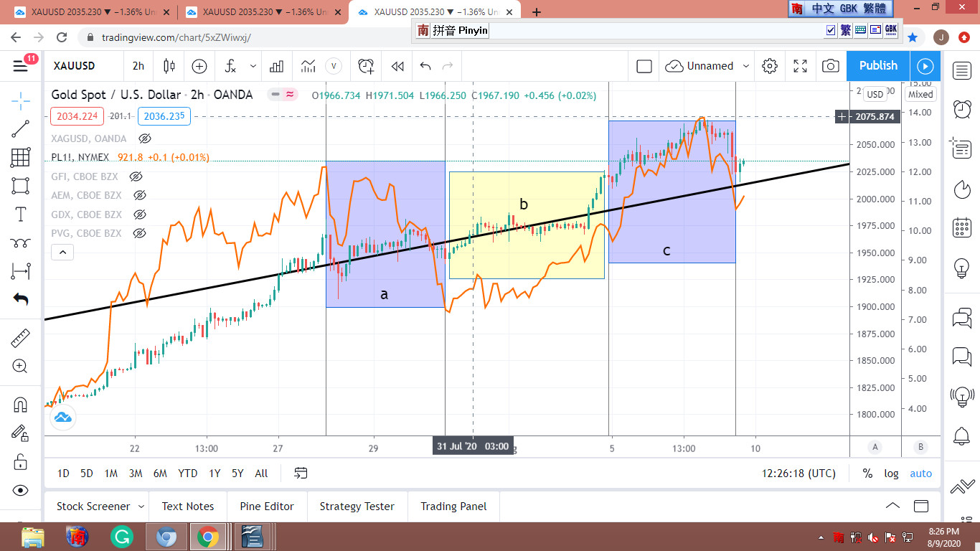Take a chart snapshot with camera icon

tap(831, 66)
